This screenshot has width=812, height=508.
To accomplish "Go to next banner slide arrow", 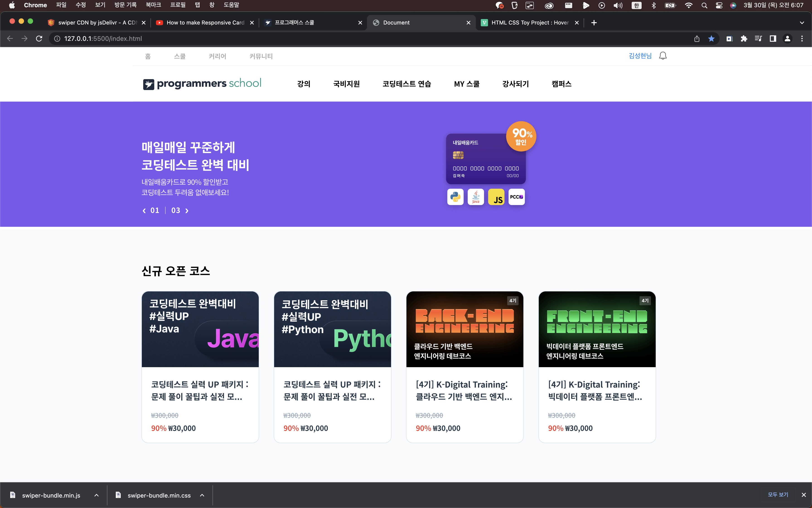I will [187, 211].
